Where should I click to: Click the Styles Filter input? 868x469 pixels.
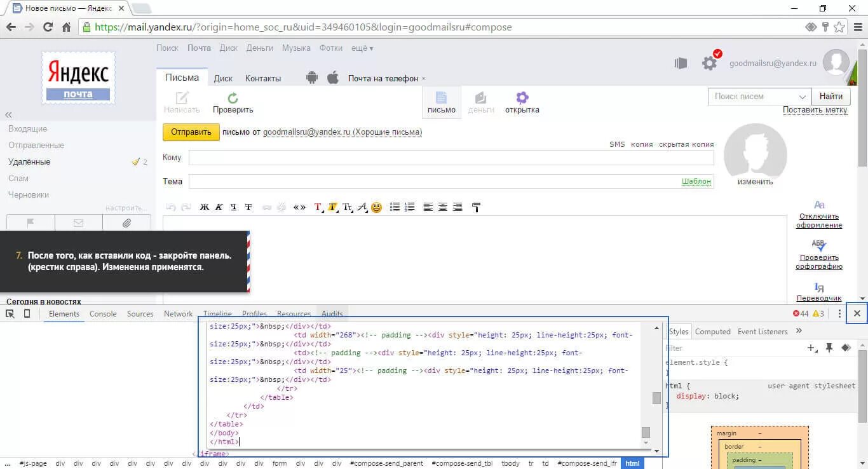734,348
